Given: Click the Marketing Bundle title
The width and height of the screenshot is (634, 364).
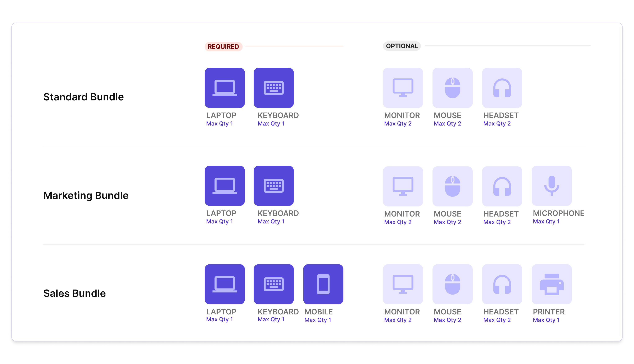Looking at the screenshot, I should (x=86, y=196).
